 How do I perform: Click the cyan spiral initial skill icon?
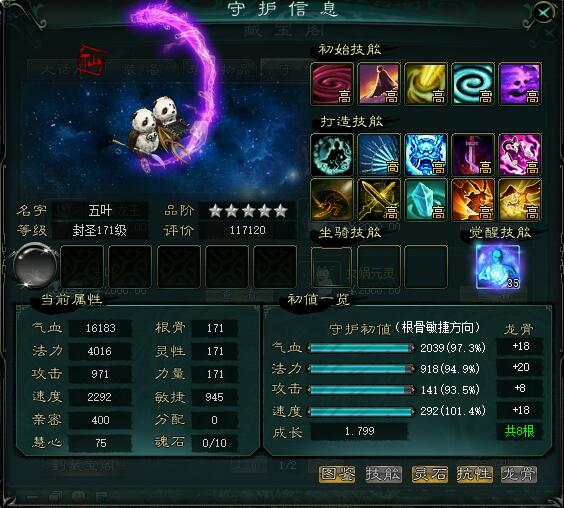(473, 84)
